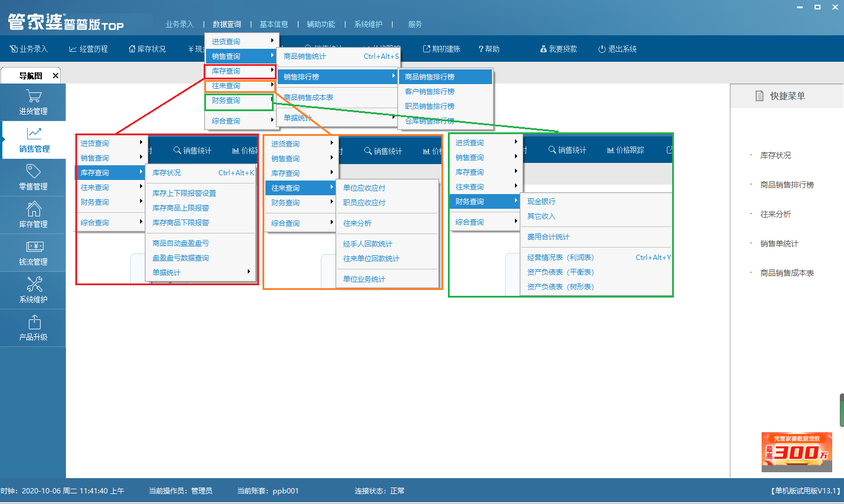Click the 300万 loan advertisement banner
The width and height of the screenshot is (844, 504).
(797, 452)
